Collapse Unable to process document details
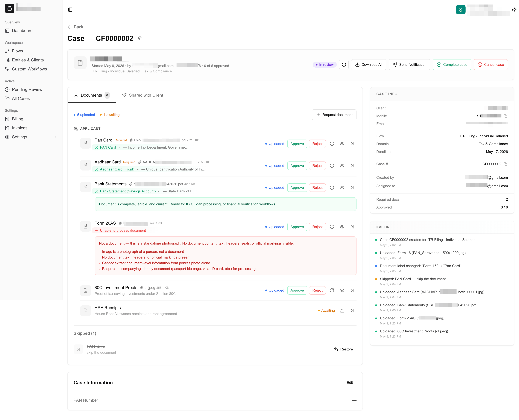This screenshot has height=420, width=519. tap(149, 230)
